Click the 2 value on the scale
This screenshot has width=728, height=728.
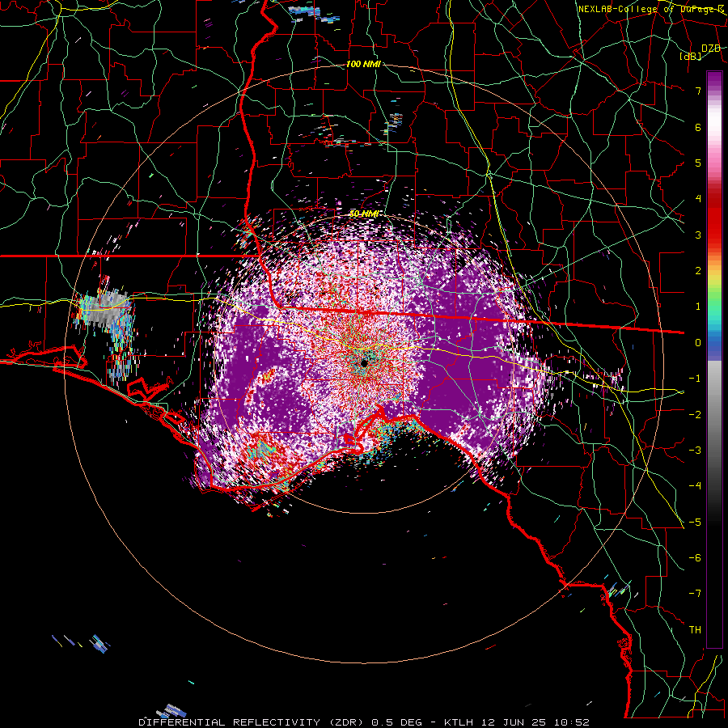point(698,271)
